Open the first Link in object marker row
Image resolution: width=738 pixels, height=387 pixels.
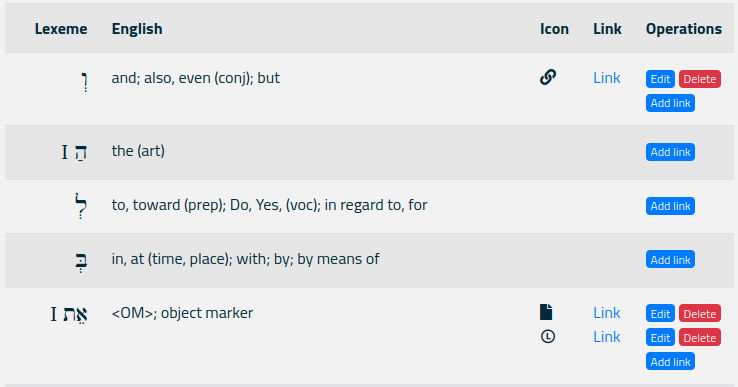[607, 313]
